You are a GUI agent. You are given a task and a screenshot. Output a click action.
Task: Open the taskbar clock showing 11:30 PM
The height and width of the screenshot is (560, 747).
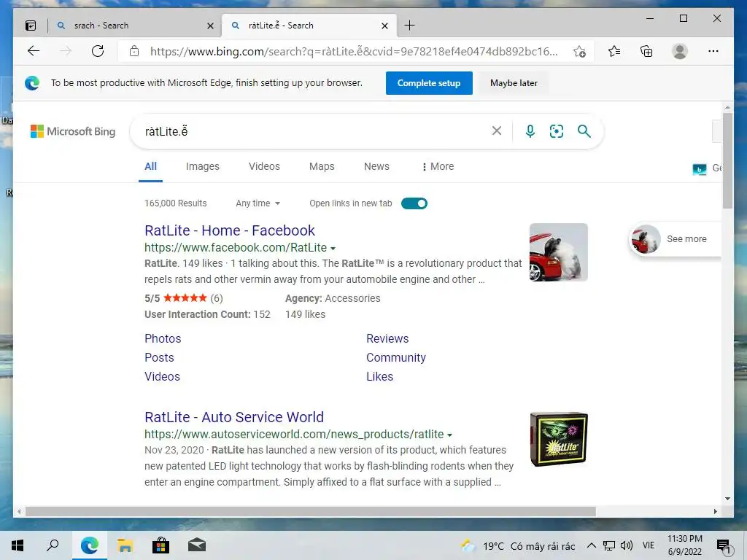click(x=684, y=545)
